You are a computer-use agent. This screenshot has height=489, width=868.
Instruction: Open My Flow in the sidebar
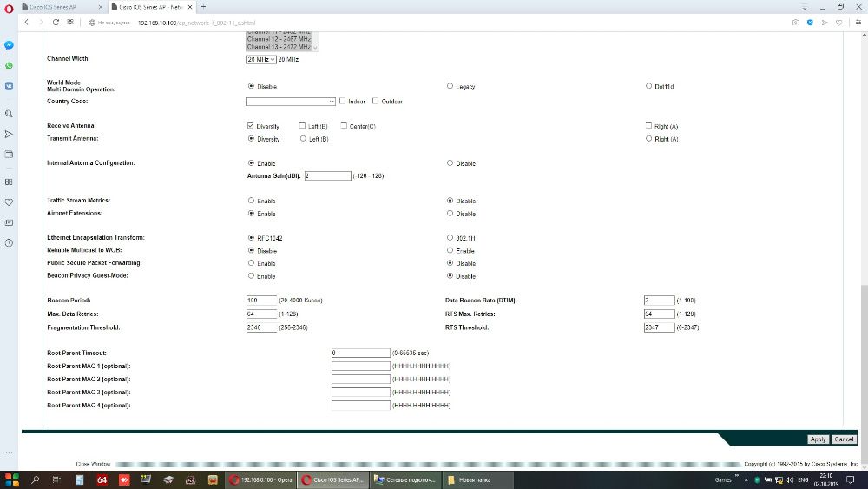(x=9, y=134)
